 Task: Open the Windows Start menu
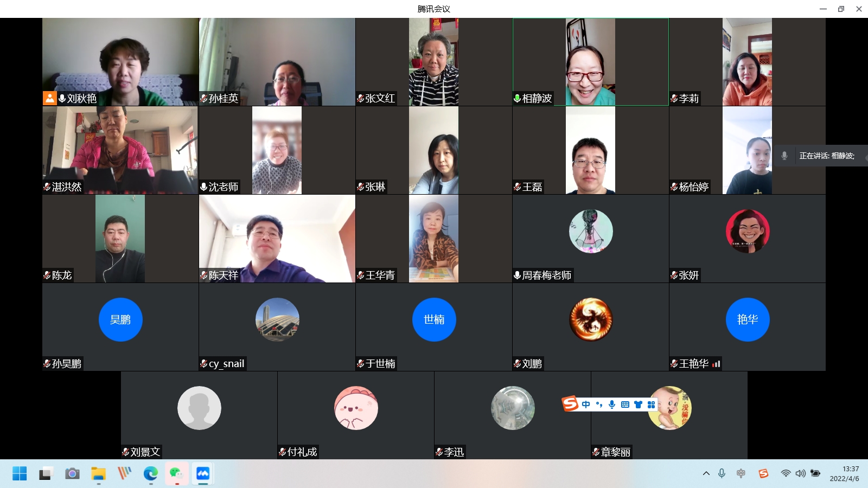(20, 474)
